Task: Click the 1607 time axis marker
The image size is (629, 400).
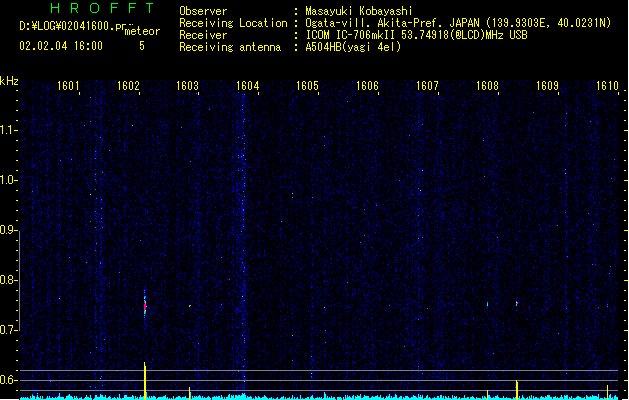Action: point(427,86)
